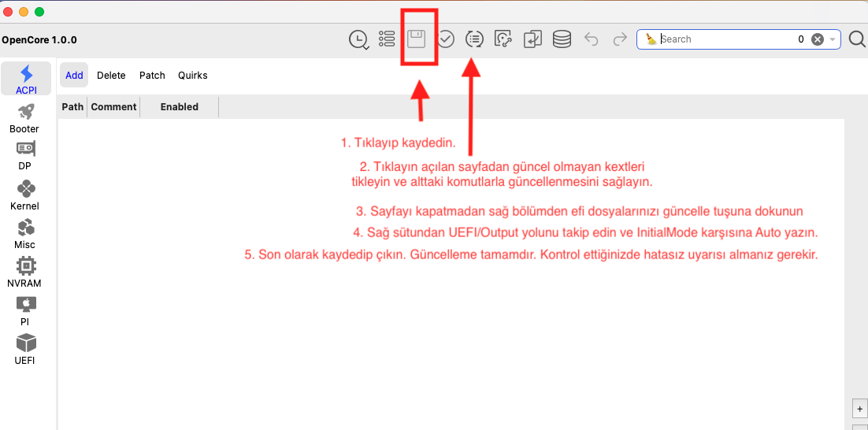868x430 pixels.
Task: Open the database stack icon
Action: (x=562, y=39)
